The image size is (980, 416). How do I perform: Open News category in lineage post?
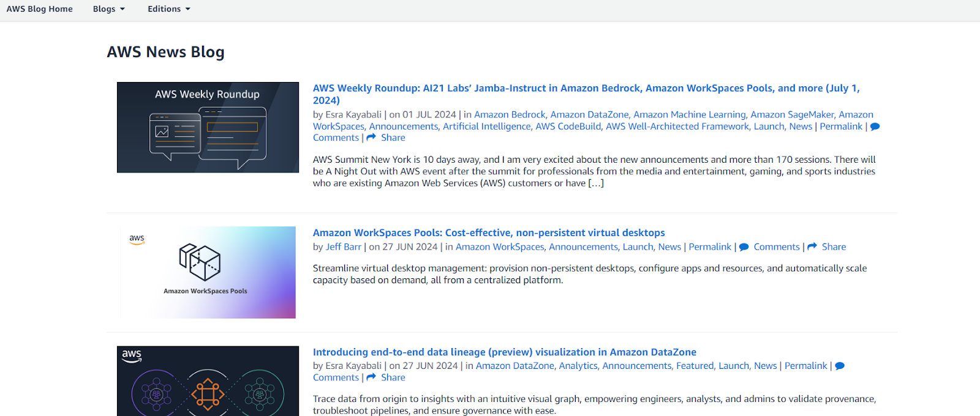[x=766, y=365]
